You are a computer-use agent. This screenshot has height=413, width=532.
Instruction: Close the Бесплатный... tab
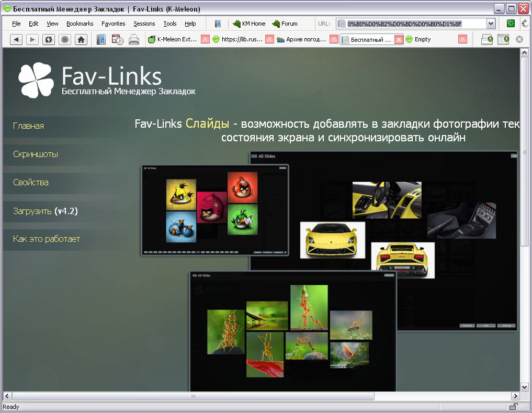[399, 39]
